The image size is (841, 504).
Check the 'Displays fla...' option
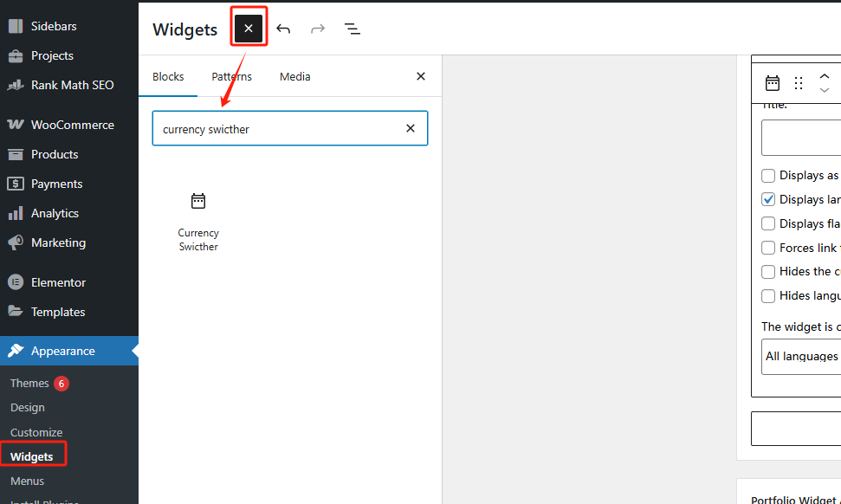pos(767,223)
